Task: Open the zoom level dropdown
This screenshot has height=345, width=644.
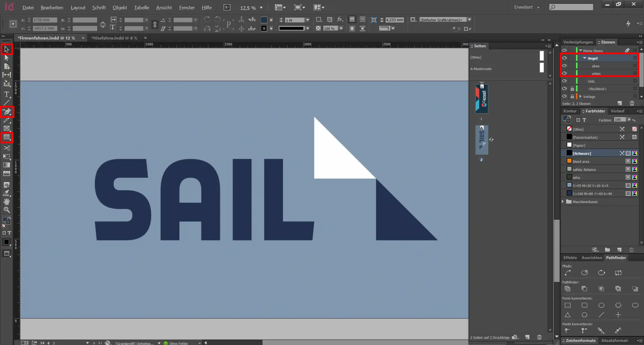Action: point(261,8)
